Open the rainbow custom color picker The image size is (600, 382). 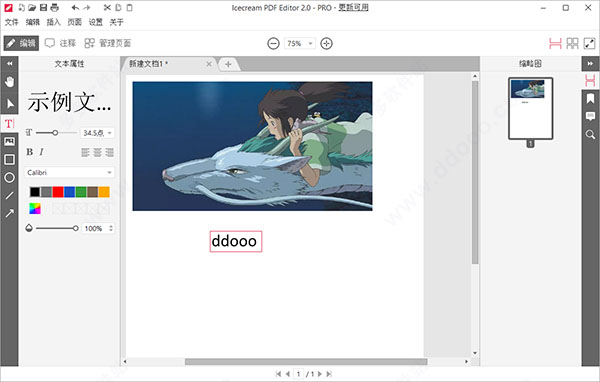tap(35, 209)
